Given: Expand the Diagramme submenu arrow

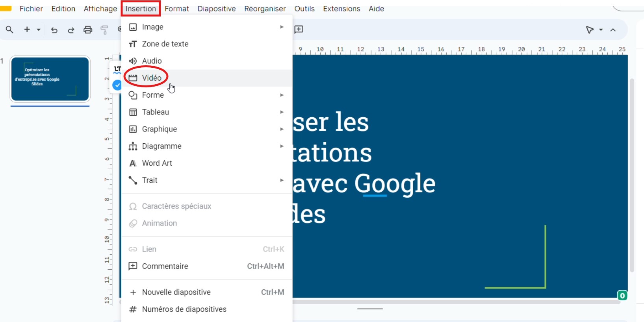Looking at the screenshot, I should pos(282,146).
